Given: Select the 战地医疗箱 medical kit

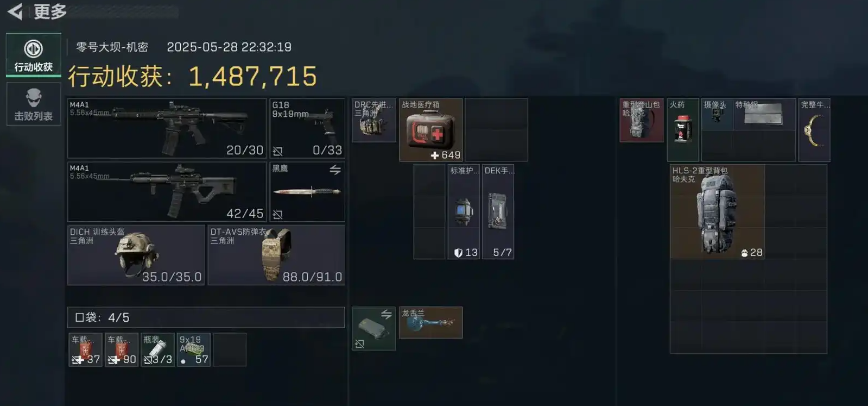Looking at the screenshot, I should point(431,130).
